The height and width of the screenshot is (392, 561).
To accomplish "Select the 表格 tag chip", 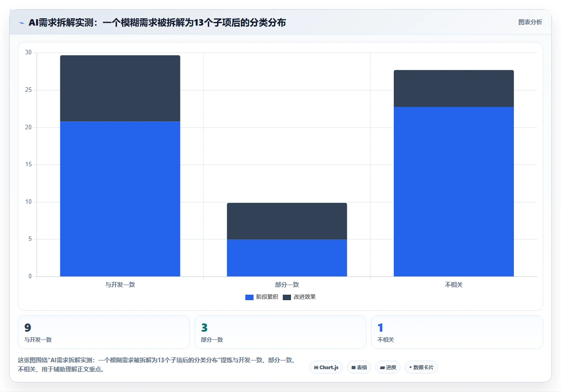I will 359,367.
